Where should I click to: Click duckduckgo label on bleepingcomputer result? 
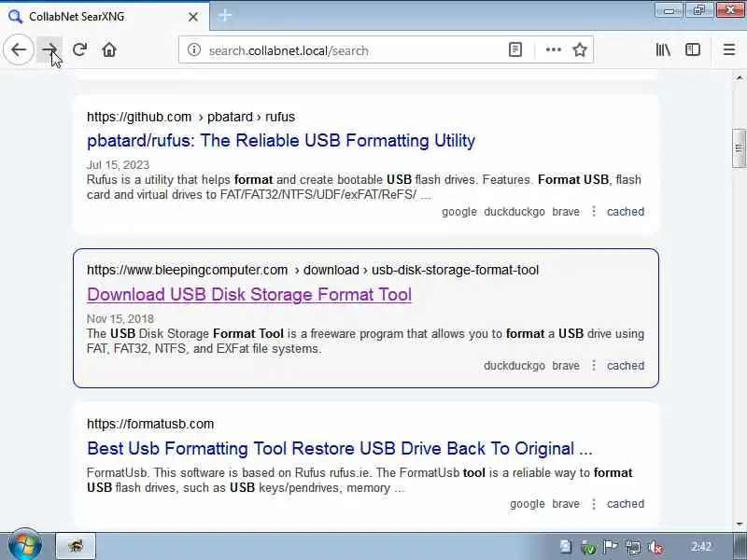pos(514,366)
